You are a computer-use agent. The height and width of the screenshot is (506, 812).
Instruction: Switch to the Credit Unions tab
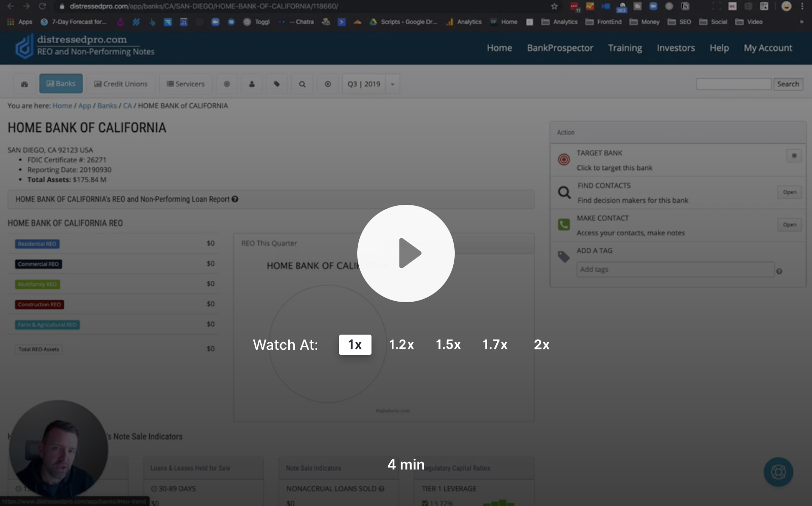coord(121,84)
